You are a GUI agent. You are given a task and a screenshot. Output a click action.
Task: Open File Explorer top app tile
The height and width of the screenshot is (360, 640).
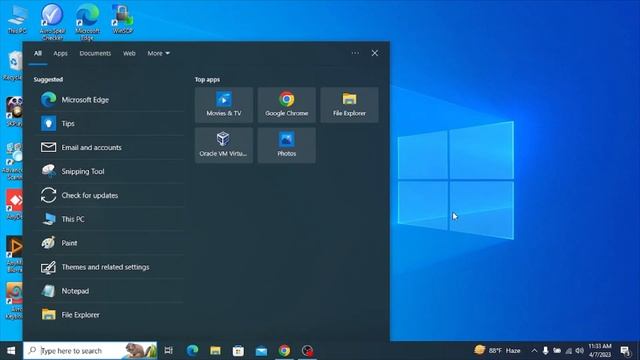tap(349, 105)
